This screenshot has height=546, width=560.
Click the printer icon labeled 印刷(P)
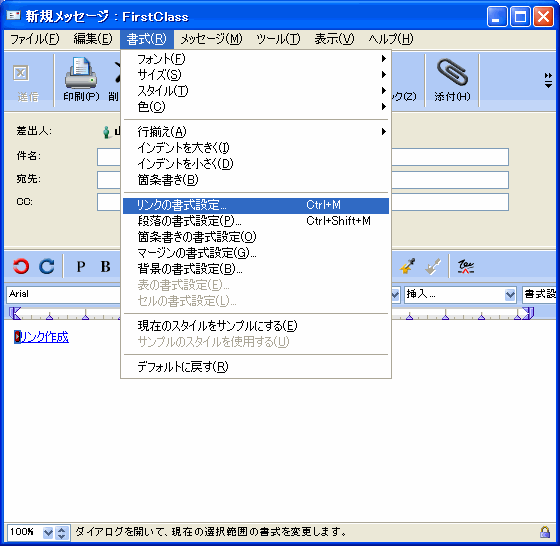pyautogui.click(x=81, y=73)
